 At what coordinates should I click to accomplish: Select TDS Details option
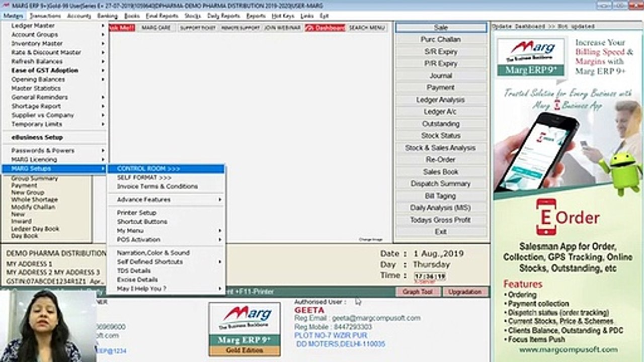[x=166, y=270]
